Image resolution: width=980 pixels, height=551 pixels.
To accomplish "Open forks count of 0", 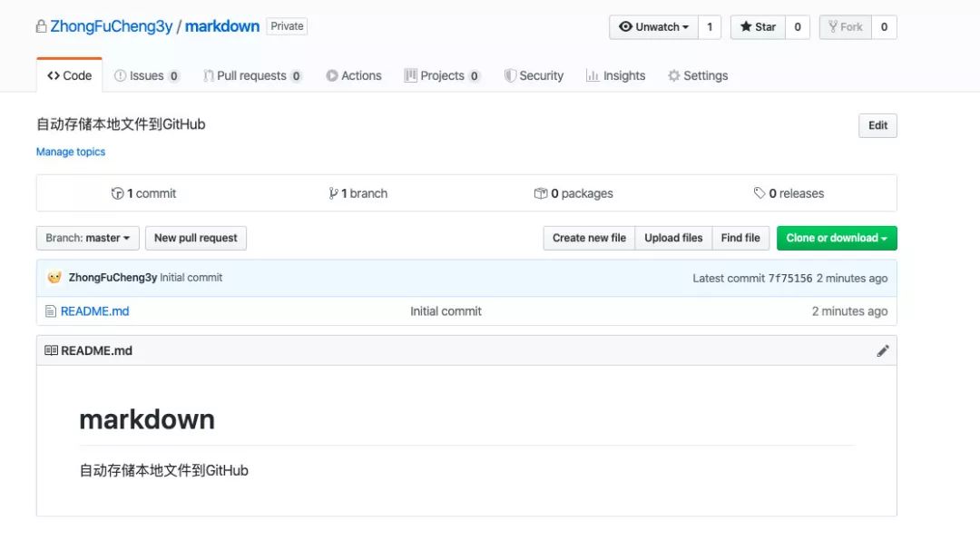I will (884, 27).
